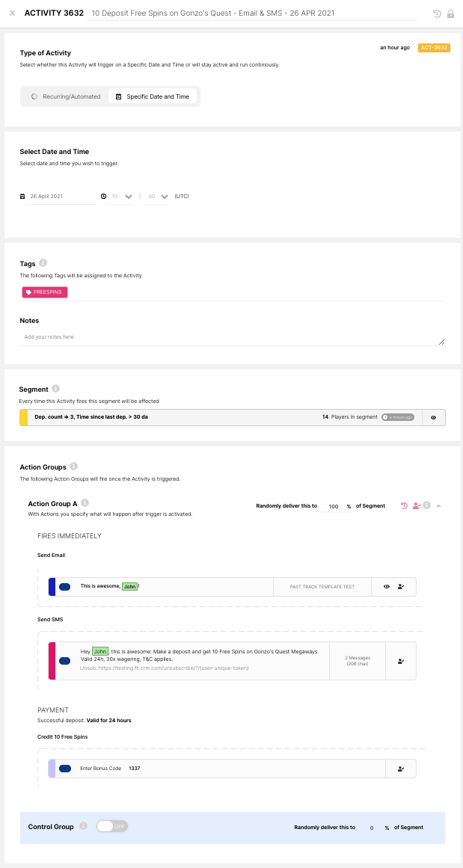
Task: Click the pink user-check icon in Action Group A
Action: click(417, 505)
